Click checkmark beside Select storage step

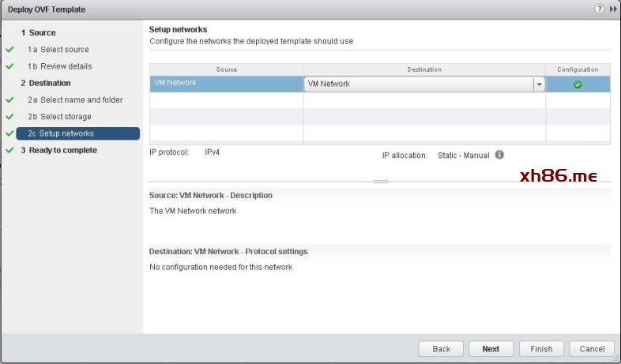point(9,117)
